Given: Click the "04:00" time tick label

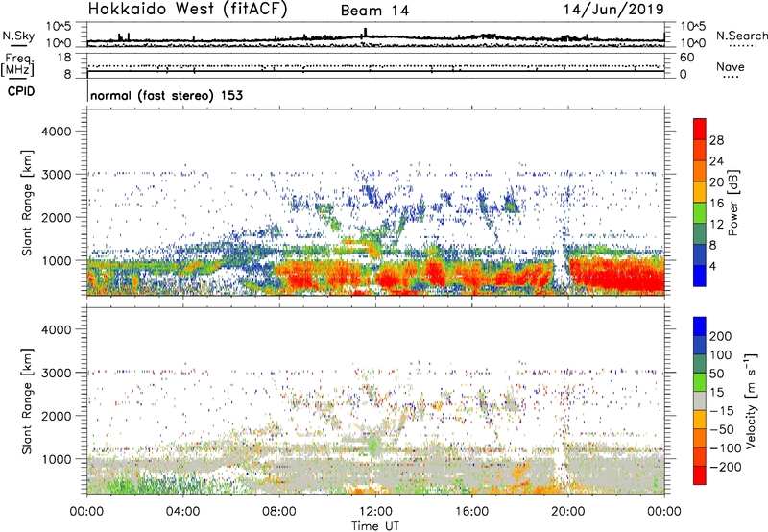Looking at the screenshot, I should click(x=182, y=512).
